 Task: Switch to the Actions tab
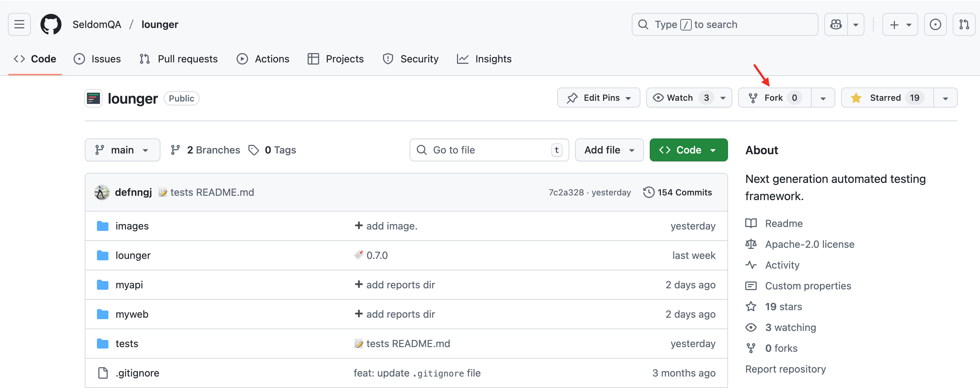click(x=263, y=59)
